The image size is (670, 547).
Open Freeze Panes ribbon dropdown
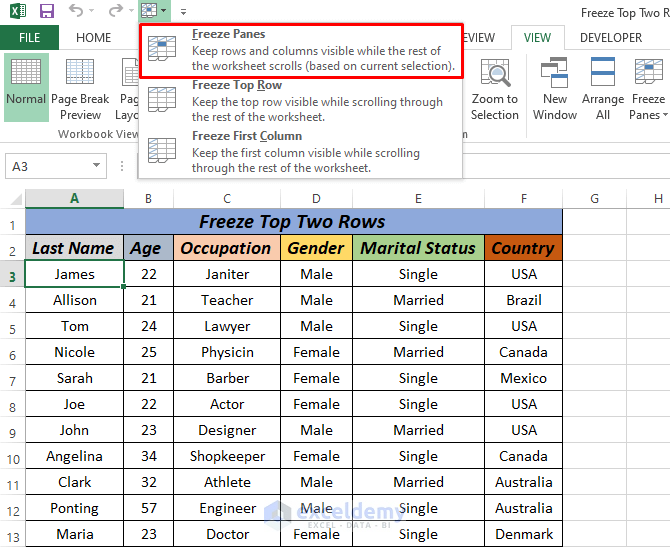click(x=649, y=89)
